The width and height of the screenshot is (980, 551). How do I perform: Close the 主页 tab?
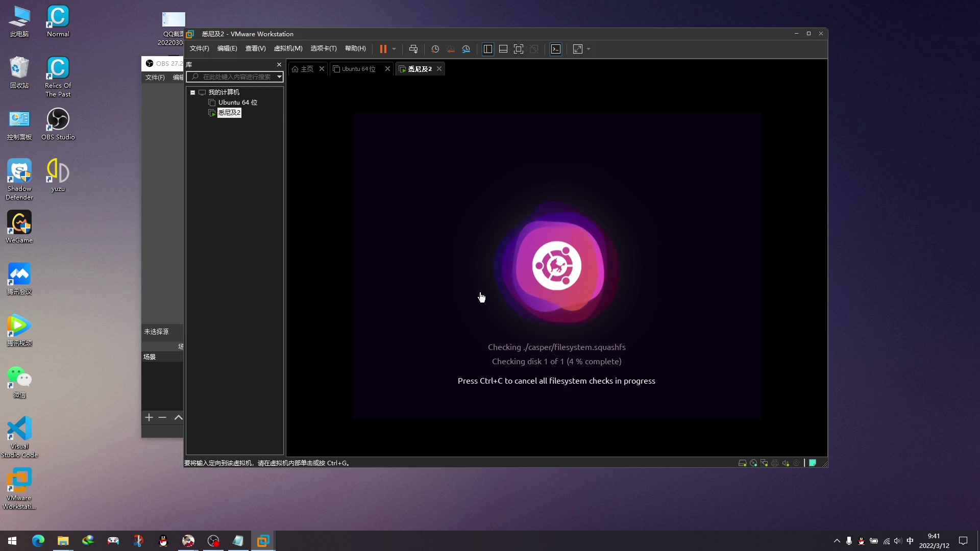coord(322,69)
